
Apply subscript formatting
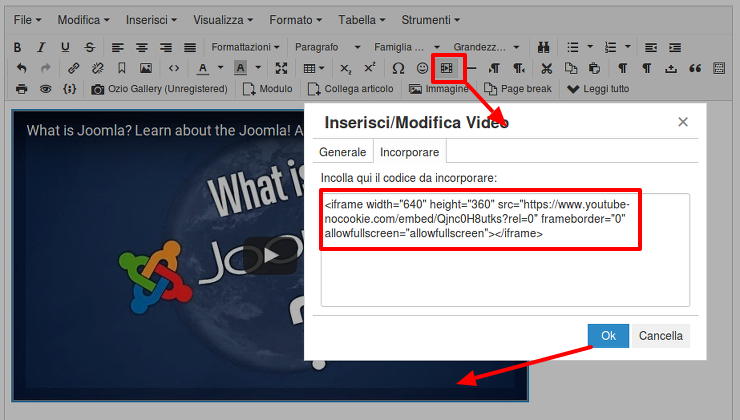(x=346, y=68)
